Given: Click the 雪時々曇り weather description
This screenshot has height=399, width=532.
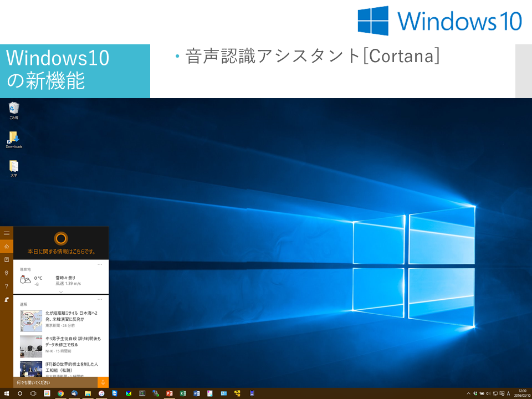Looking at the screenshot, I should click(x=65, y=278).
